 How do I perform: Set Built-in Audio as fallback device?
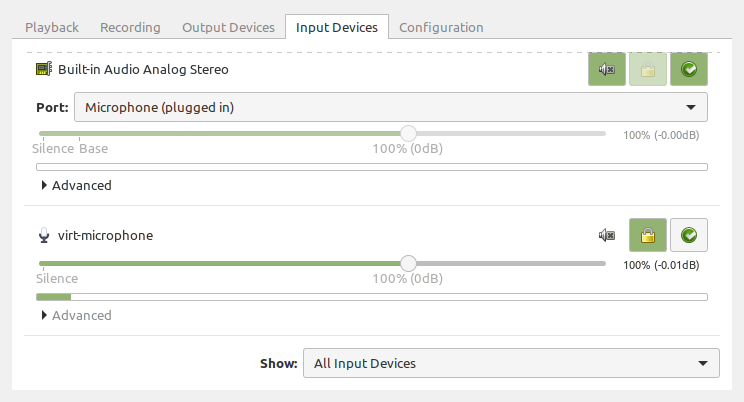(x=689, y=70)
